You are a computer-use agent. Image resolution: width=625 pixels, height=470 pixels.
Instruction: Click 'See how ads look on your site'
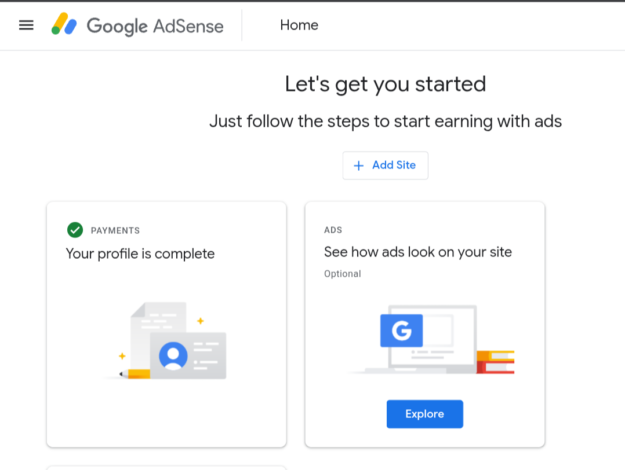click(418, 252)
